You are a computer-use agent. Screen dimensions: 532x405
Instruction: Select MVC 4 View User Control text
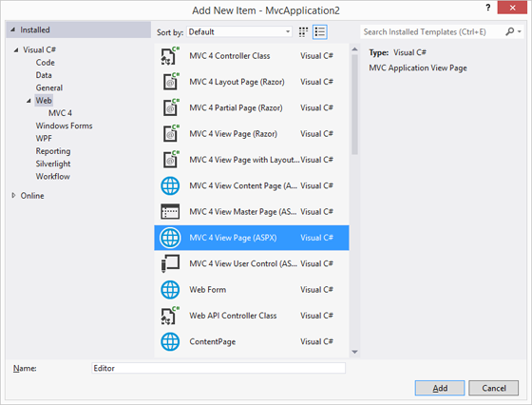tap(243, 263)
